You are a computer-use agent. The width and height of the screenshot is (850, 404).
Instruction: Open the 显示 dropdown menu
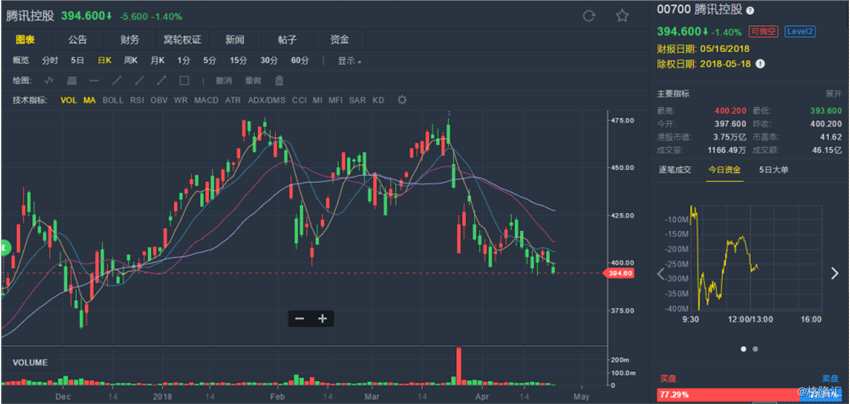pyautogui.click(x=349, y=61)
